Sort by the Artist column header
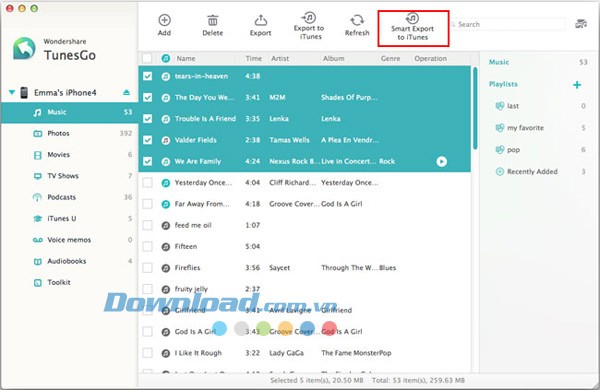This screenshot has width=600, height=390. tap(280, 59)
